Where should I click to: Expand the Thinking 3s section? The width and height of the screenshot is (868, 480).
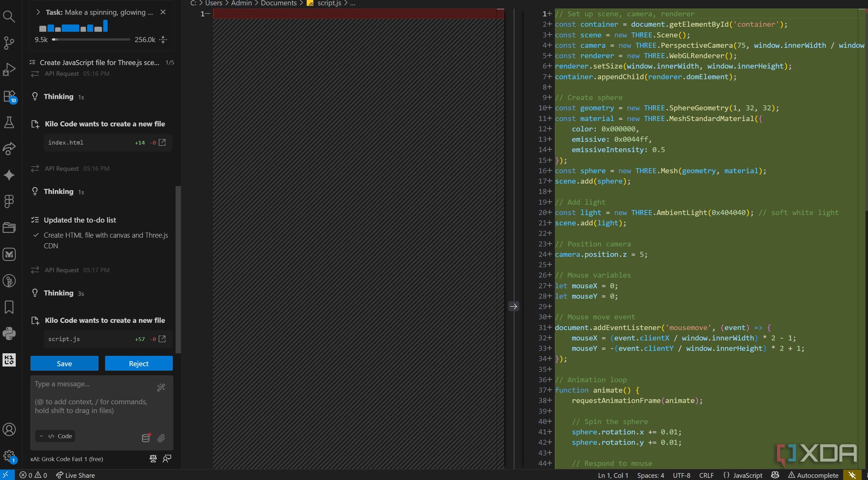(59, 293)
